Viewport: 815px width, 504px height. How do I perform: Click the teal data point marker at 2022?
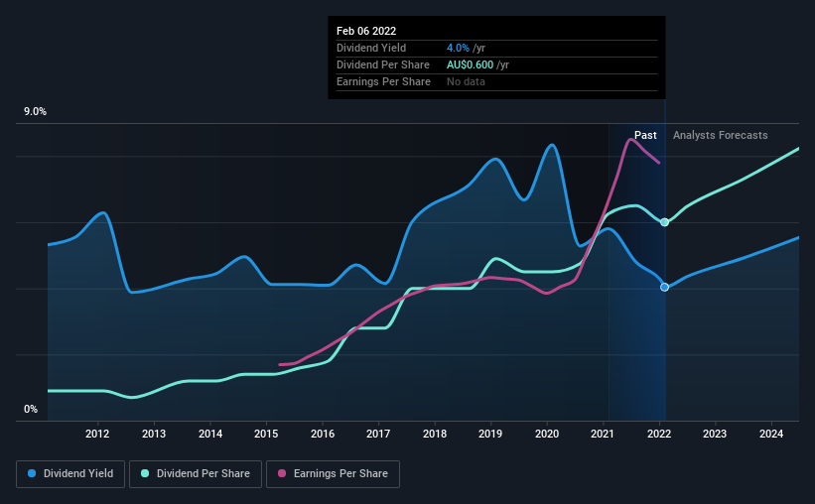(x=664, y=222)
